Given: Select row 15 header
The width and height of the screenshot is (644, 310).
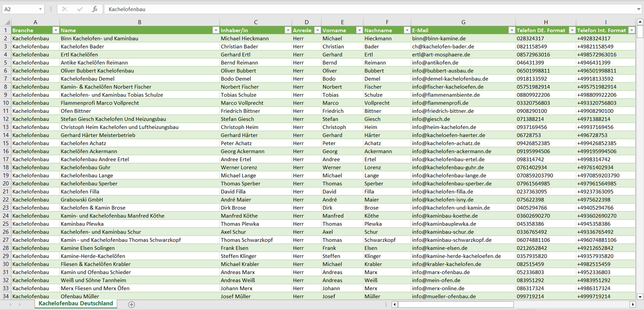Looking at the screenshot, I should click(x=6, y=143).
